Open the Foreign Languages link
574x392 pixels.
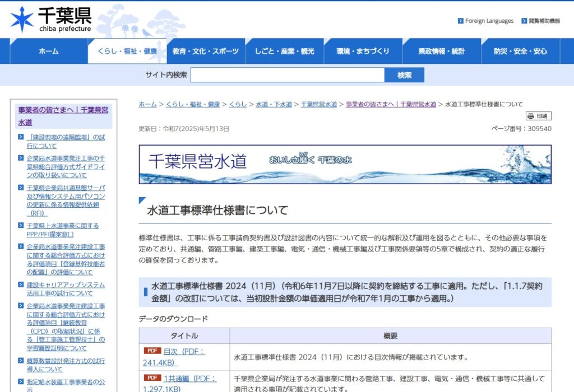pos(489,21)
